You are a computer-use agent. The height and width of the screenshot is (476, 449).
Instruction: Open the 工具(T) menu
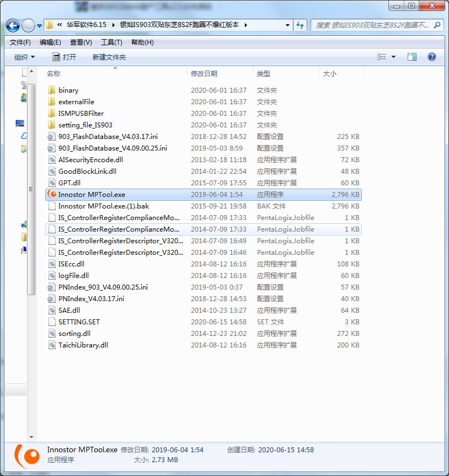(x=111, y=42)
